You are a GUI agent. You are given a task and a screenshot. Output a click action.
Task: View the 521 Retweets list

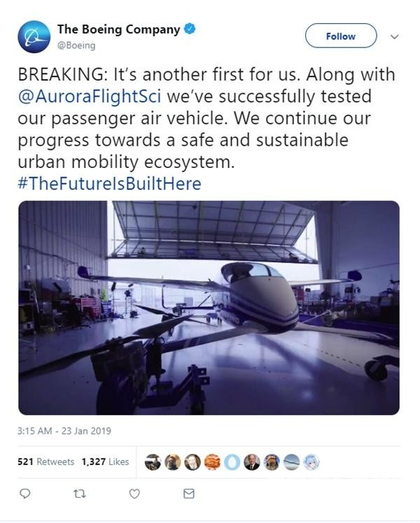(45, 462)
